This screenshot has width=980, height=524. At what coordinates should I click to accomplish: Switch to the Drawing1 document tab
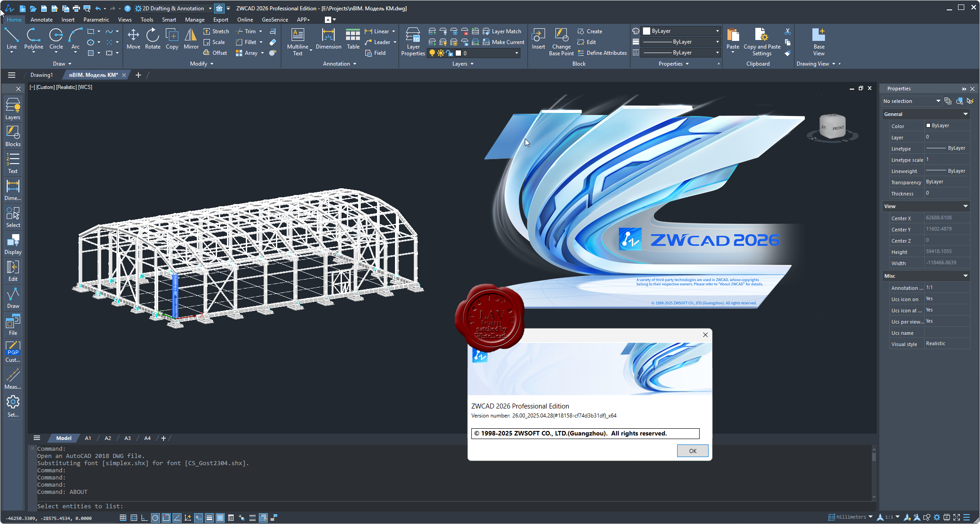coord(41,75)
